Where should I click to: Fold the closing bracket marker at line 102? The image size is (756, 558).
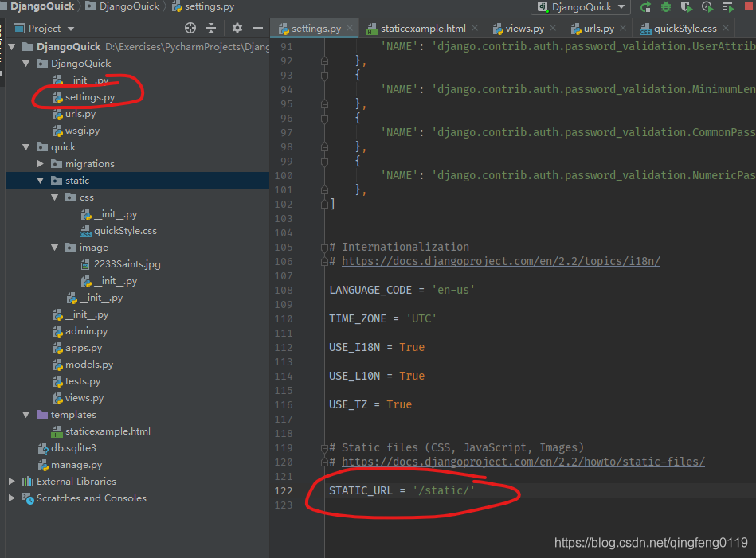[x=324, y=205]
